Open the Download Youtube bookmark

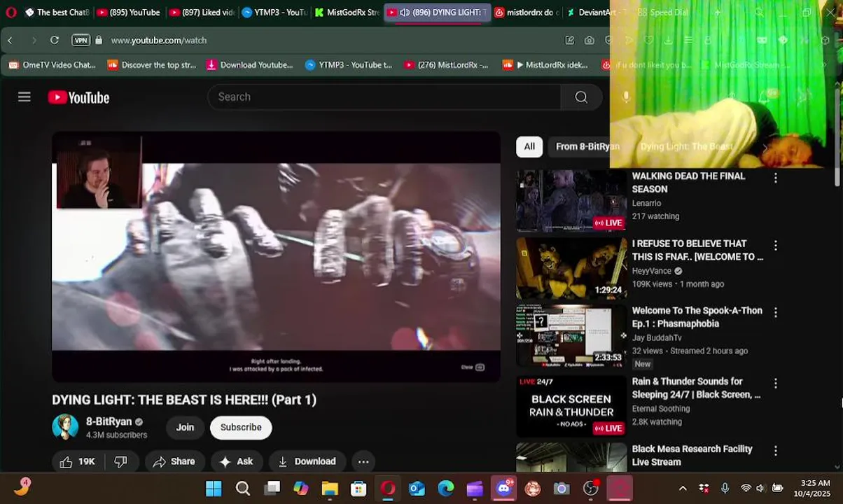(x=250, y=65)
